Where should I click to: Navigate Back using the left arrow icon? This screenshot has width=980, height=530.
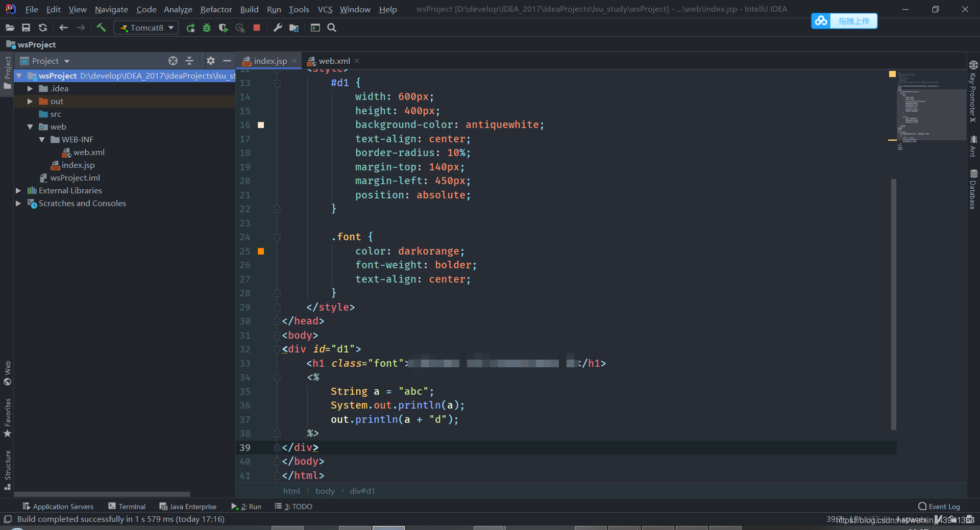63,28
